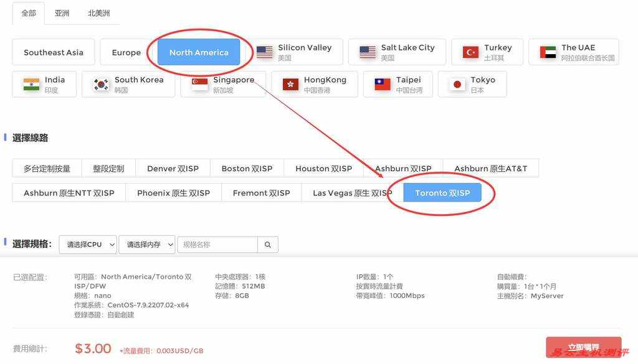Choose Las Vegas 原生 双ISP line
Image resolution: width=638 pixels, height=364 pixels.
point(353,192)
